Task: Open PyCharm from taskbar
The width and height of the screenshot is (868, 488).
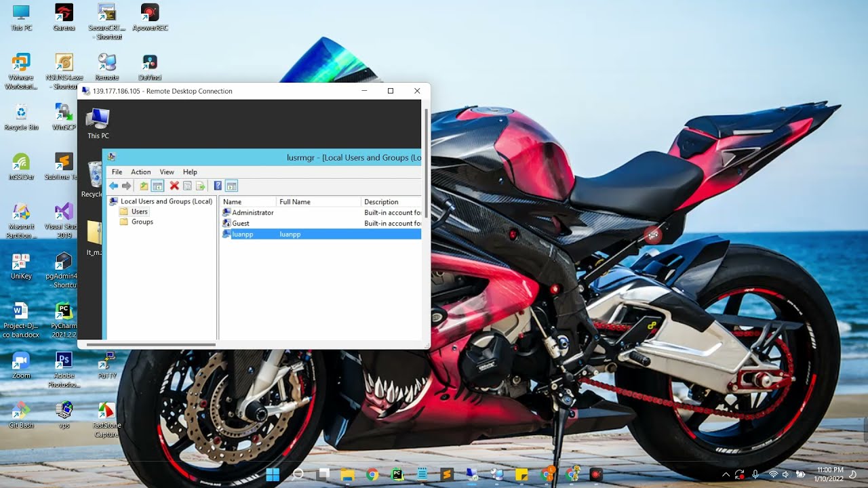Action: (x=397, y=474)
